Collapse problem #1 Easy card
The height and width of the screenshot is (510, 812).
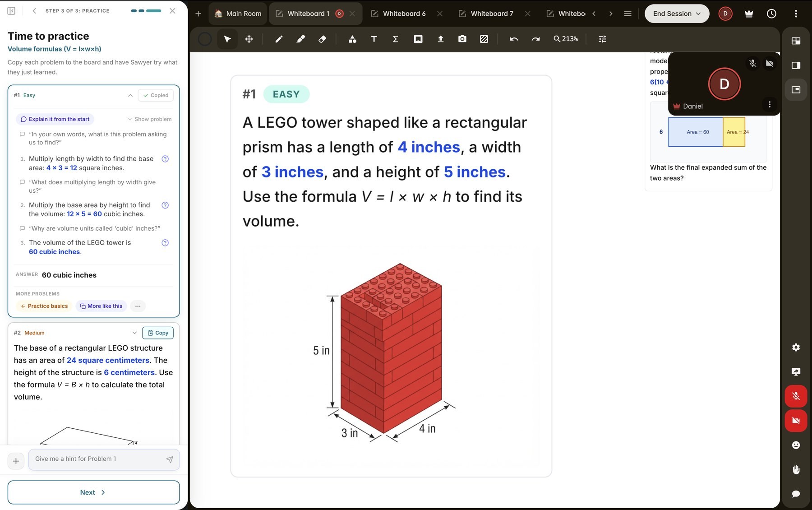[x=130, y=95]
